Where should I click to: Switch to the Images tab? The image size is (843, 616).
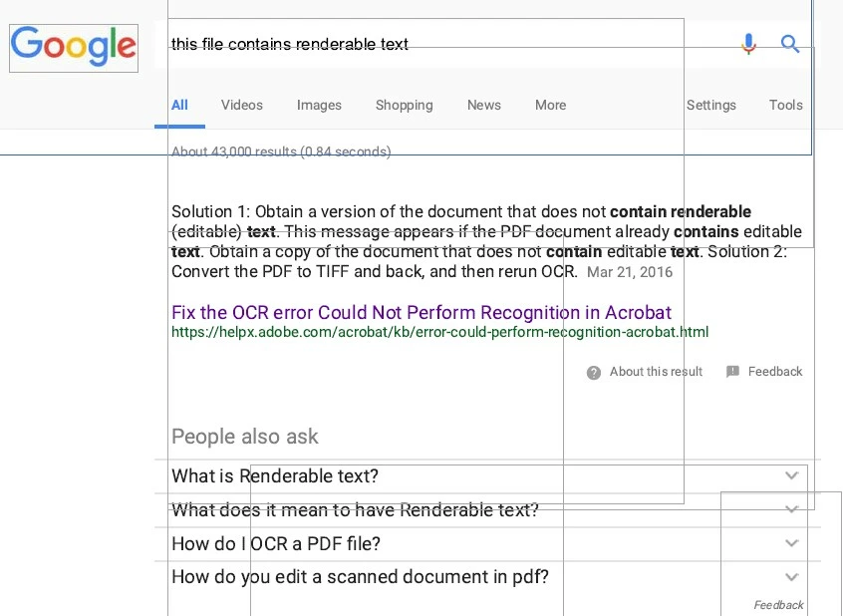coord(319,105)
